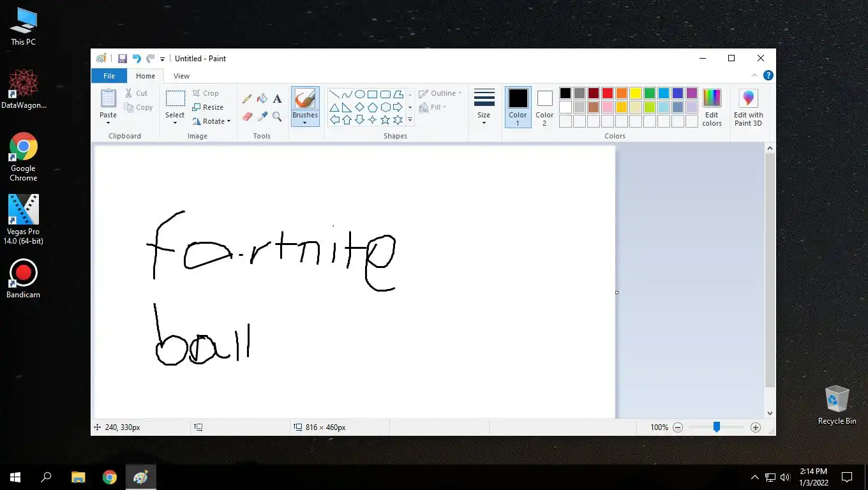The height and width of the screenshot is (490, 868).
Task: Choose the Rounded rectangle shape
Action: (385, 94)
